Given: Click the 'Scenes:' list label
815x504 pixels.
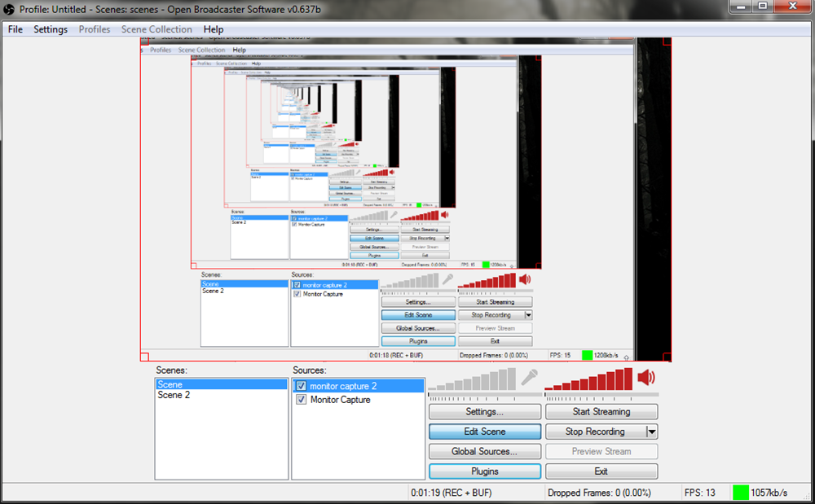Looking at the screenshot, I should tap(171, 370).
